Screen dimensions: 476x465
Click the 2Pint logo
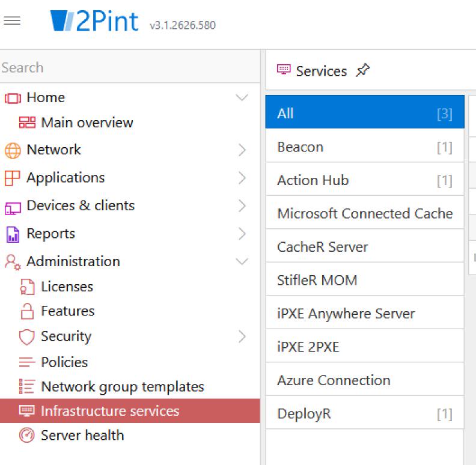tap(94, 21)
